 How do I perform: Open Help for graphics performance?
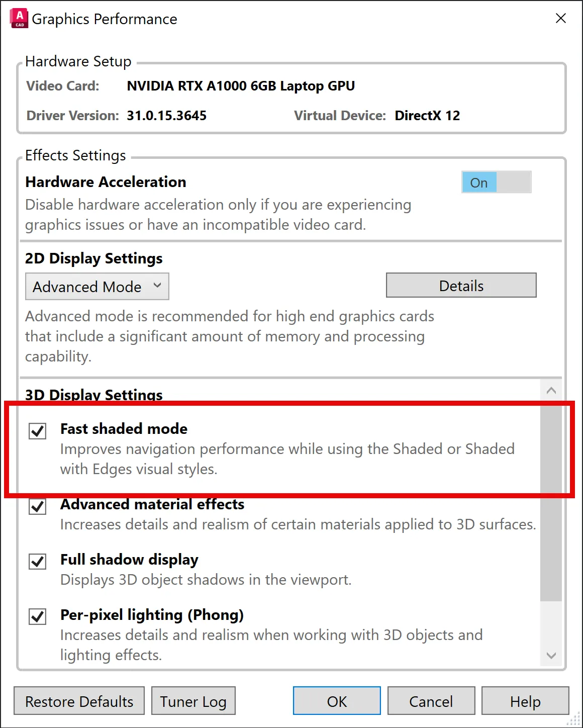coord(525,701)
